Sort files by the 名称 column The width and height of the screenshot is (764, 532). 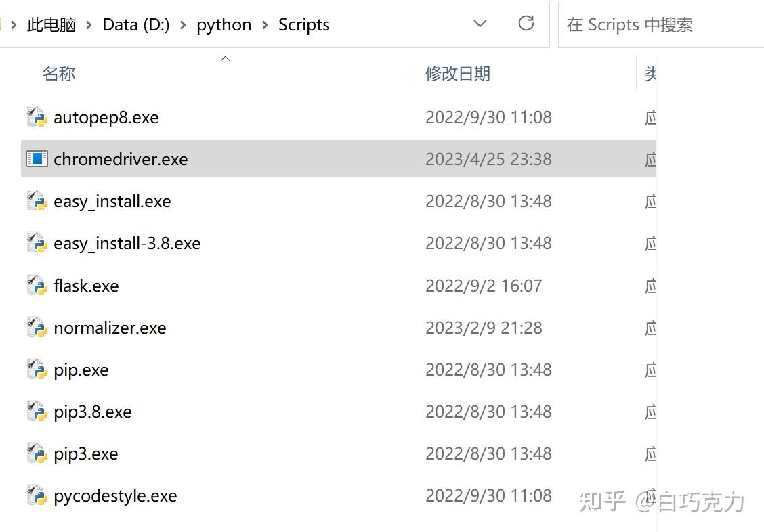(59, 74)
